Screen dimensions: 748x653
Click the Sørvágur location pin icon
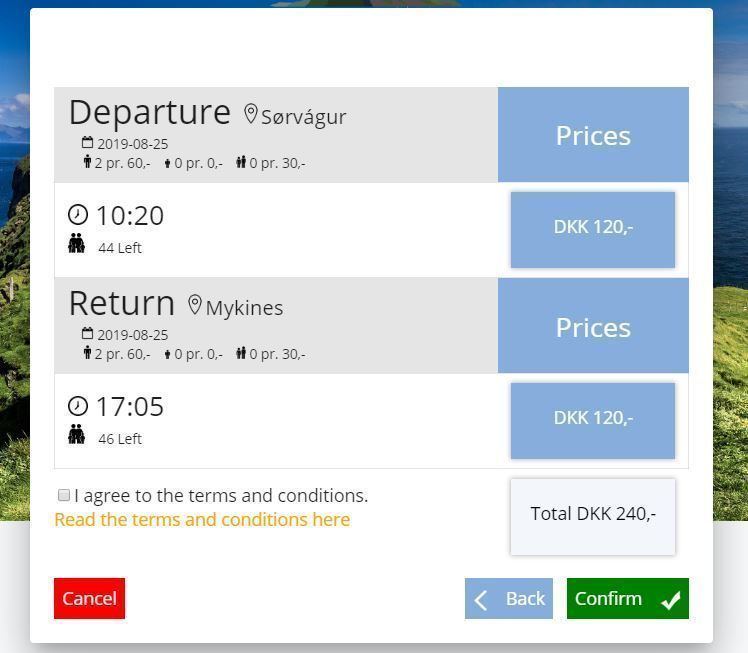pos(250,114)
